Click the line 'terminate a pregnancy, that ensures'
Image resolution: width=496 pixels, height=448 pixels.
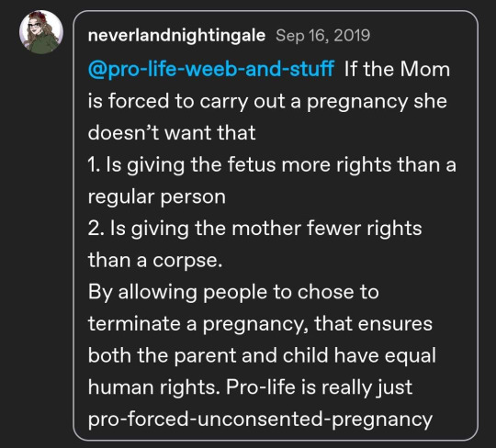(x=260, y=324)
